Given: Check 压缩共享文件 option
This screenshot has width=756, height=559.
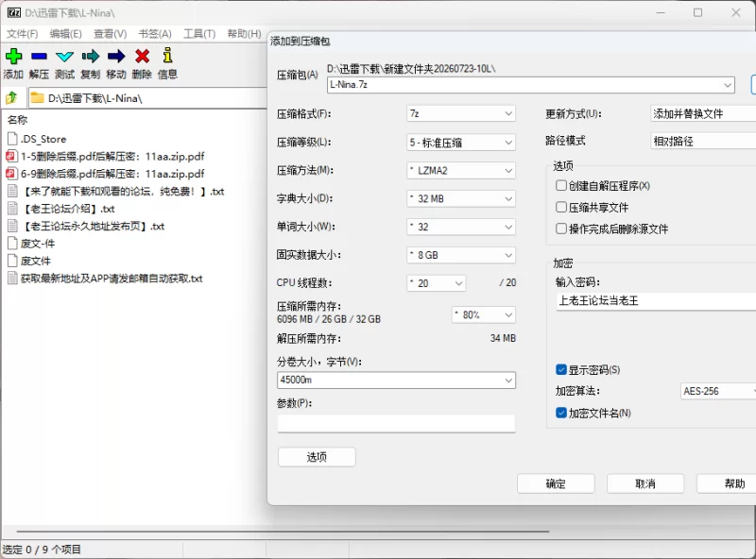Looking at the screenshot, I should (x=560, y=207).
